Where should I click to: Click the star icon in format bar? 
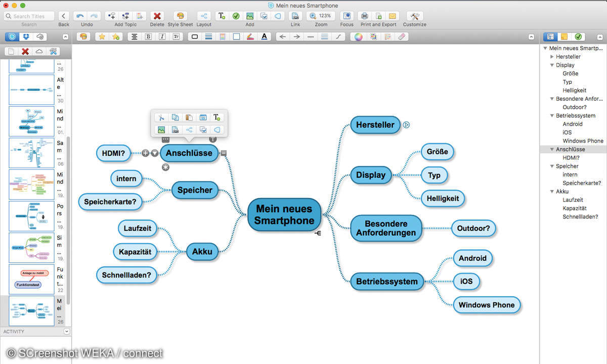pyautogui.click(x=102, y=36)
